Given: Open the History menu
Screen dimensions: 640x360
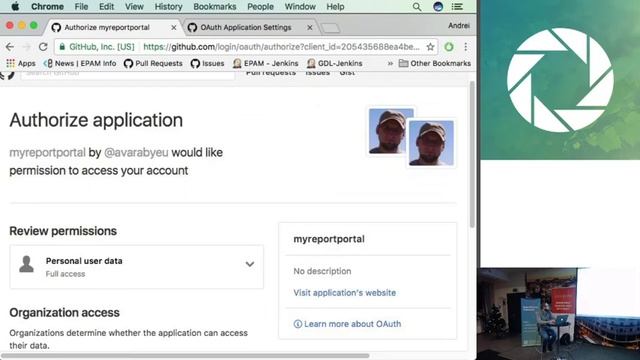Looking at the screenshot, I should (168, 7).
